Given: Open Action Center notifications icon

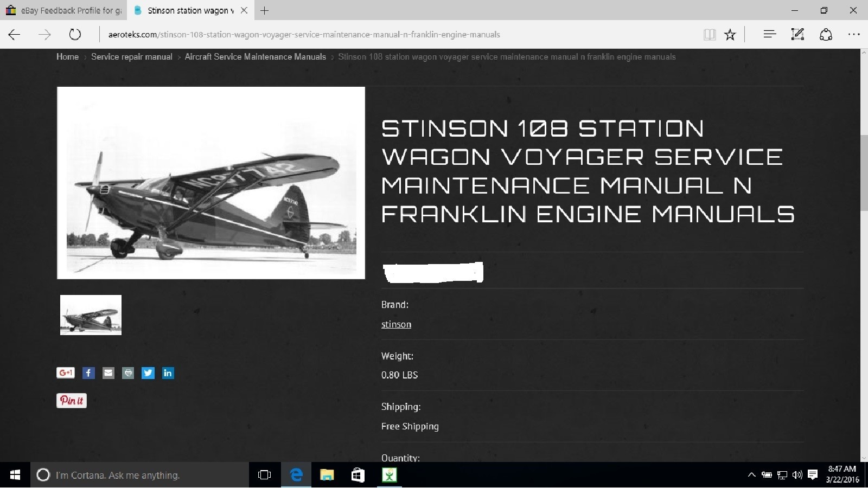Looking at the screenshot, I should (x=813, y=475).
